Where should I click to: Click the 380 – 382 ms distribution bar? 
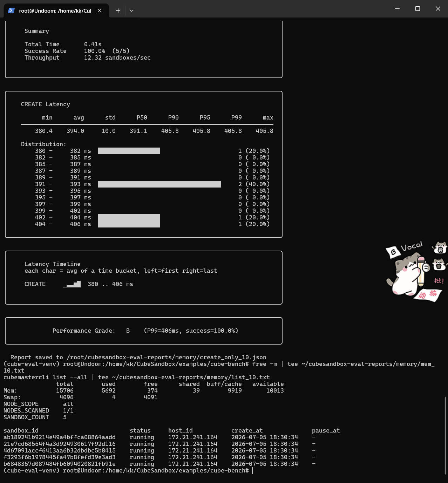point(129,151)
